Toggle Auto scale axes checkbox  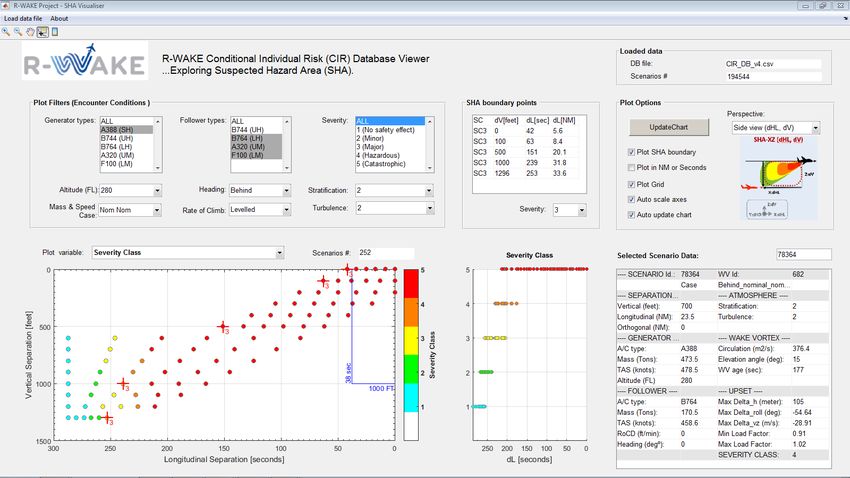(x=631, y=199)
